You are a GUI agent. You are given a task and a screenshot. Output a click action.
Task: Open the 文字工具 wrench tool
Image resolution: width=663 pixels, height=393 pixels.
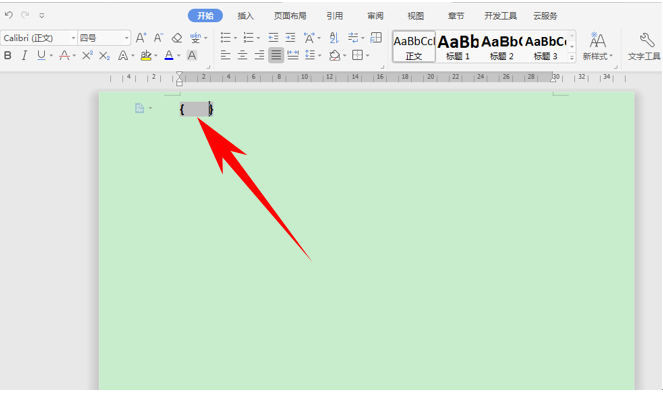coord(644,47)
